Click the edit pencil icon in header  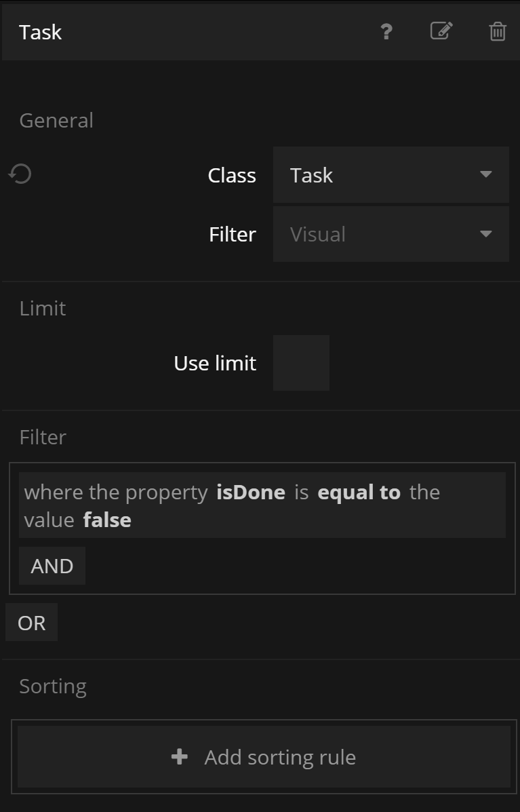(x=441, y=31)
